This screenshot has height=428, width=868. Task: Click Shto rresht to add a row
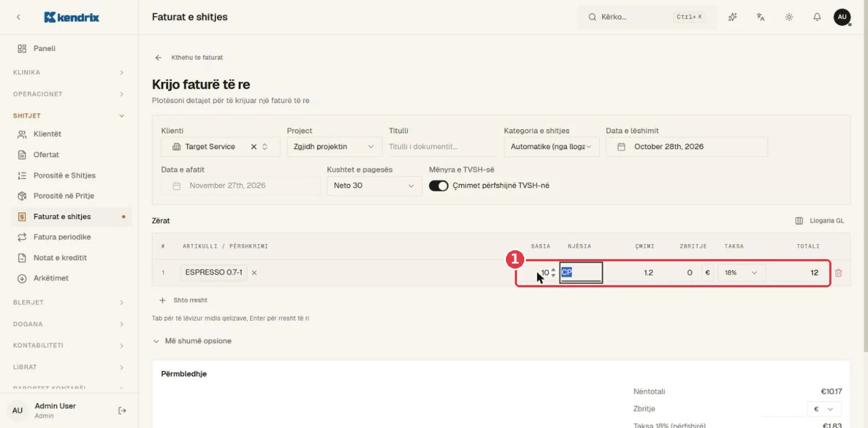(183, 300)
